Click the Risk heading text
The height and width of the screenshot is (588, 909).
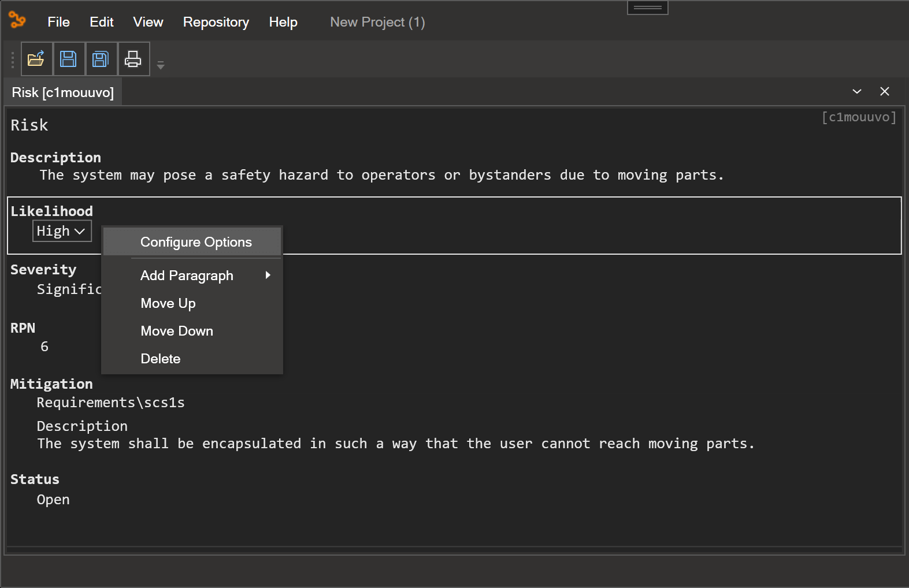(29, 125)
